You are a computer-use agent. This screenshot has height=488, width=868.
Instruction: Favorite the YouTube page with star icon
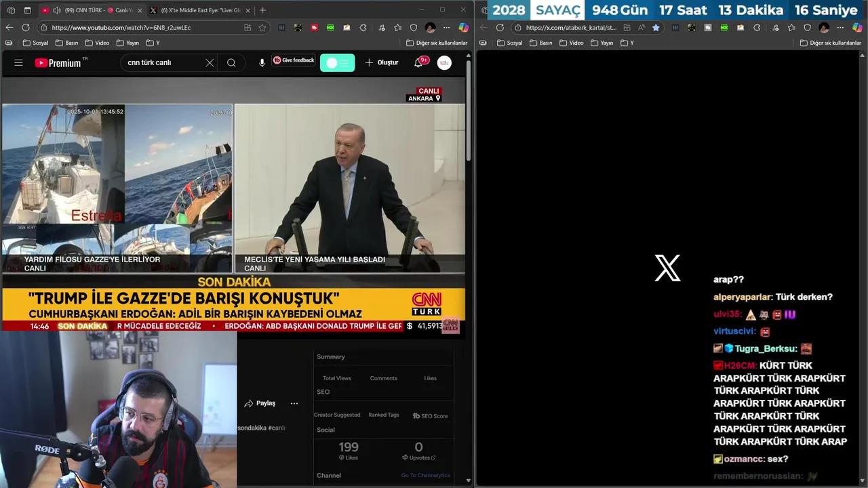coord(262,28)
